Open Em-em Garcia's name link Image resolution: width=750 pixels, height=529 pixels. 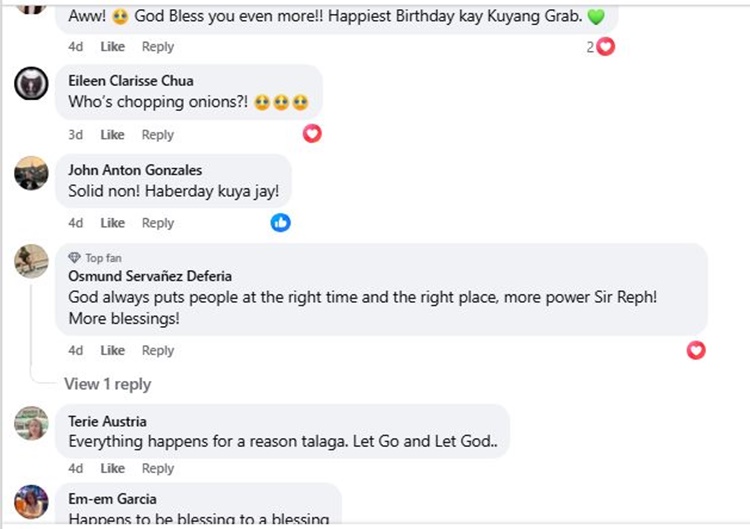(x=112, y=499)
